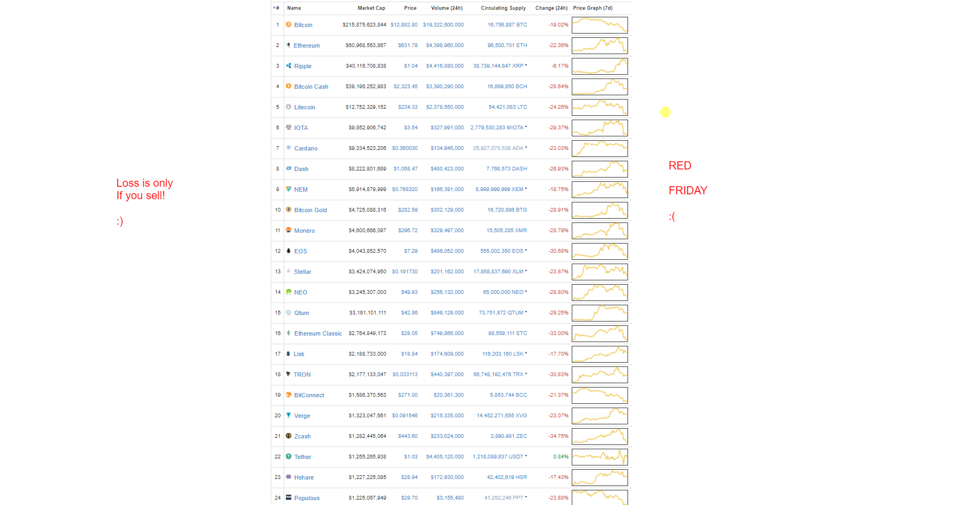This screenshot has height=505, width=980.
Task: Open the Bitcoin Cash name link
Action: click(311, 87)
